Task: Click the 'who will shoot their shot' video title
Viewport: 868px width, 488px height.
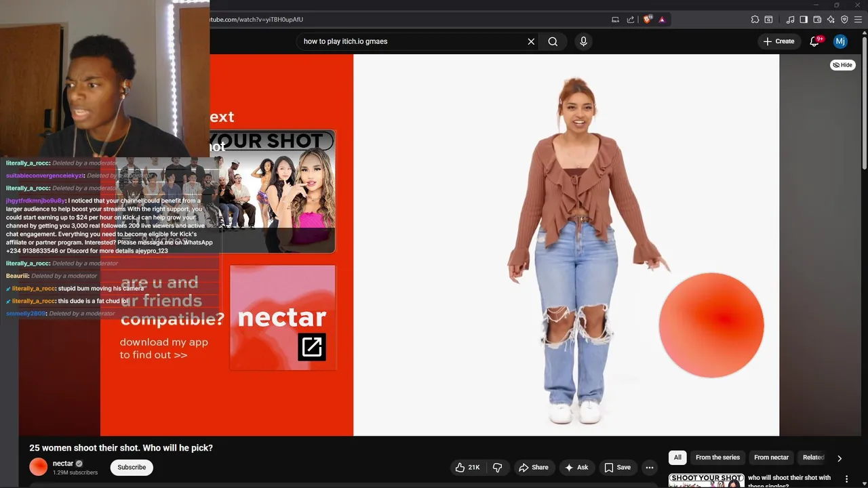Action: 789,481
